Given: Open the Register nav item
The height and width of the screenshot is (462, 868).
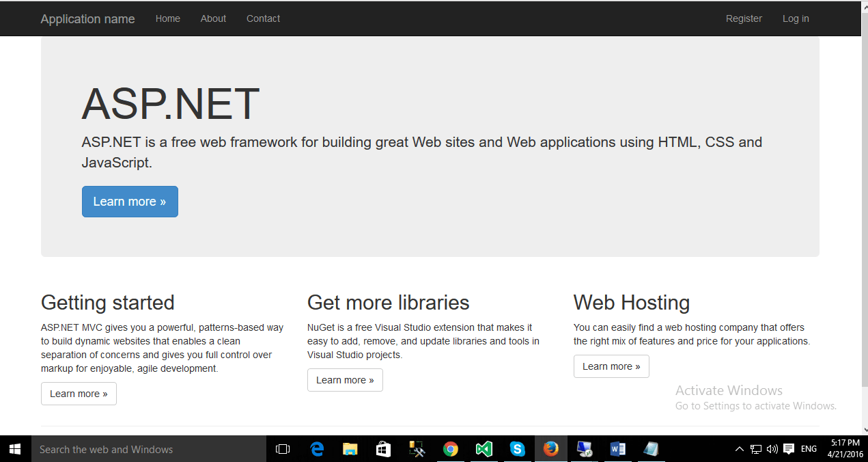Looking at the screenshot, I should 744,18.
